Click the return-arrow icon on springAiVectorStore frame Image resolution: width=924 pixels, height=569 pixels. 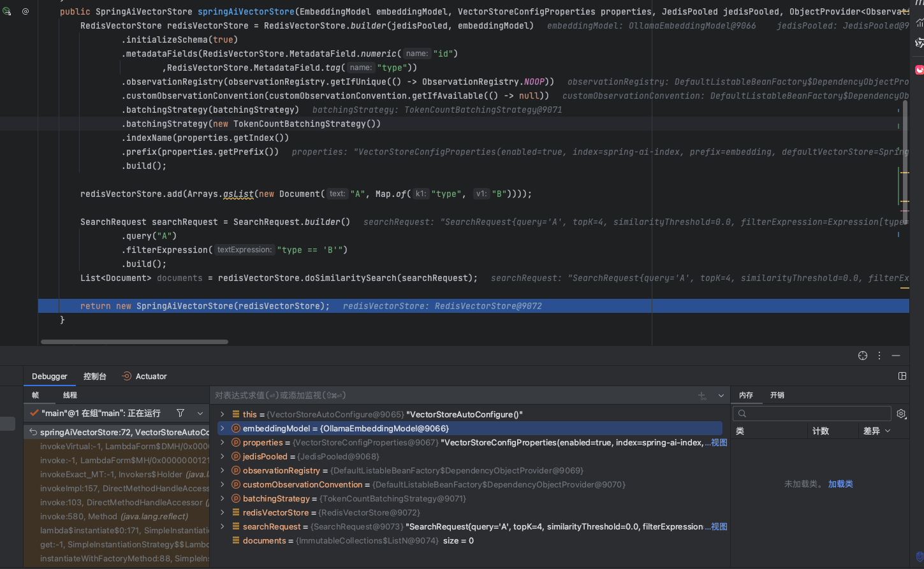click(x=33, y=432)
